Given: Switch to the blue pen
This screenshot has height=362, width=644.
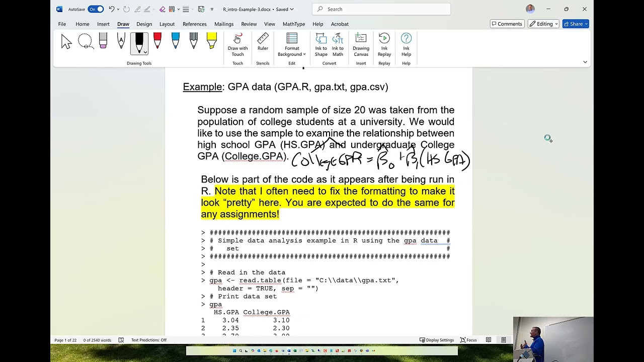Looking at the screenshot, I should pos(176,41).
